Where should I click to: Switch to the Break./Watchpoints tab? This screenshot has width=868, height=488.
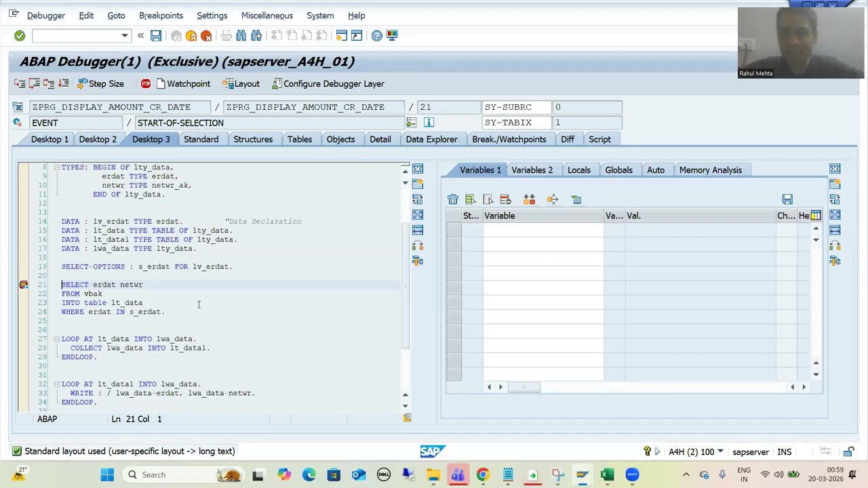[x=509, y=139]
